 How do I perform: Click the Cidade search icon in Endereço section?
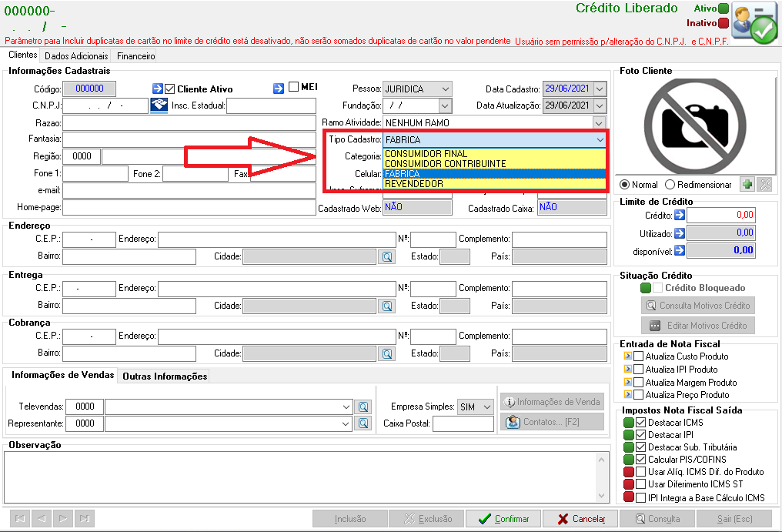click(x=387, y=257)
